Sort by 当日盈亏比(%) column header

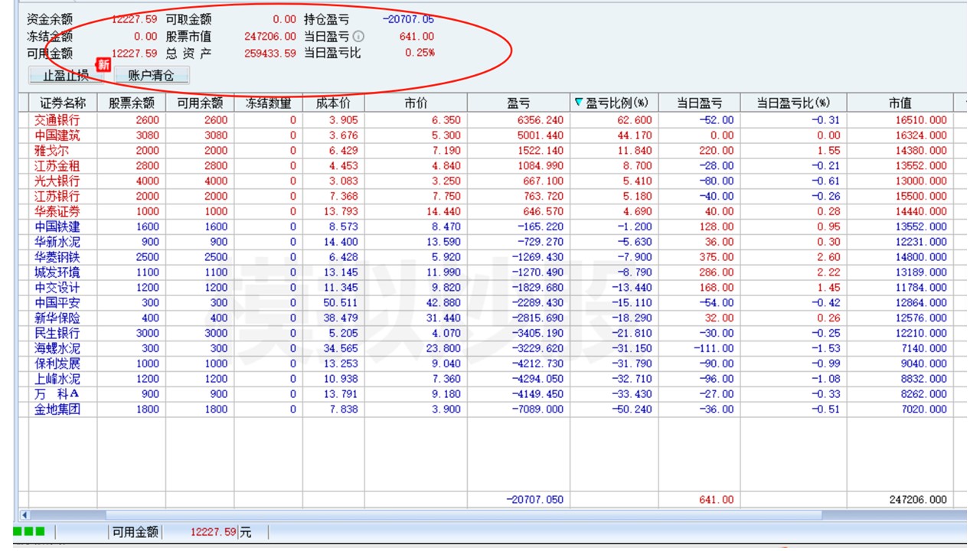pyautogui.click(x=793, y=103)
